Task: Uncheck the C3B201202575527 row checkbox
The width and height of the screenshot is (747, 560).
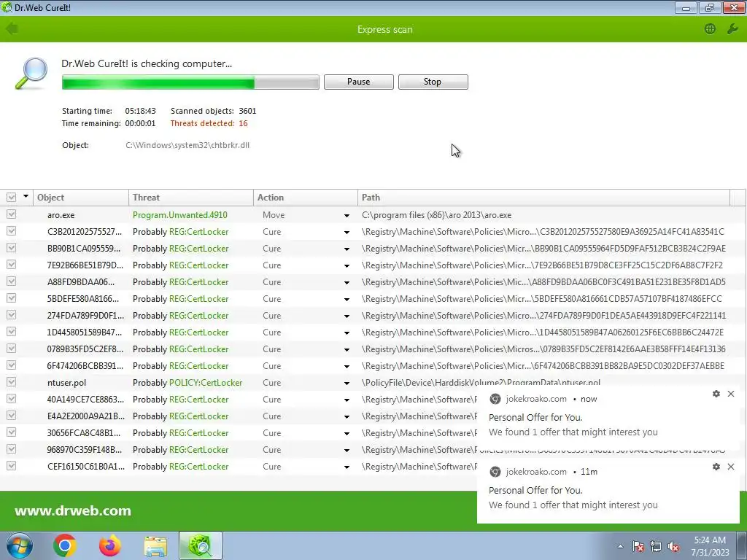Action: pos(12,231)
